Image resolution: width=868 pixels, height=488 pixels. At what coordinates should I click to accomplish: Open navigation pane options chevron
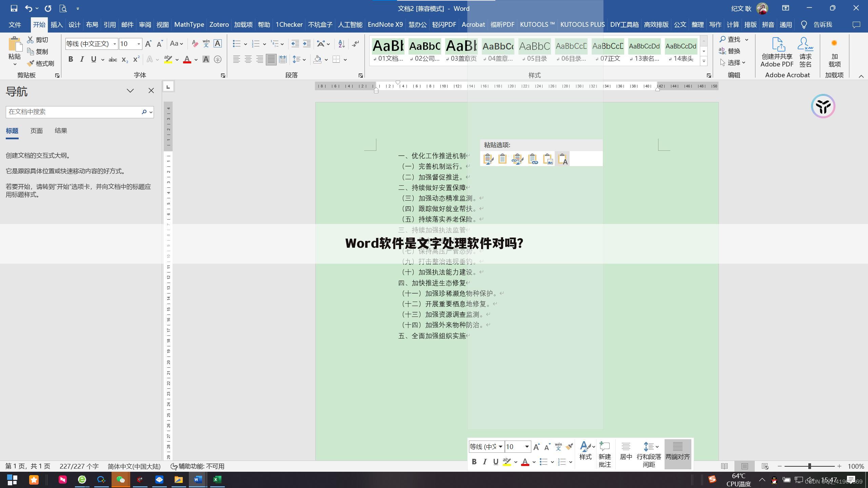pyautogui.click(x=130, y=90)
